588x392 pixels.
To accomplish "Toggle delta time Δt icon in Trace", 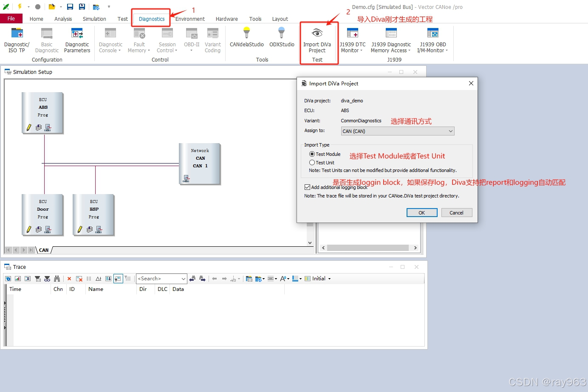I will click(99, 279).
